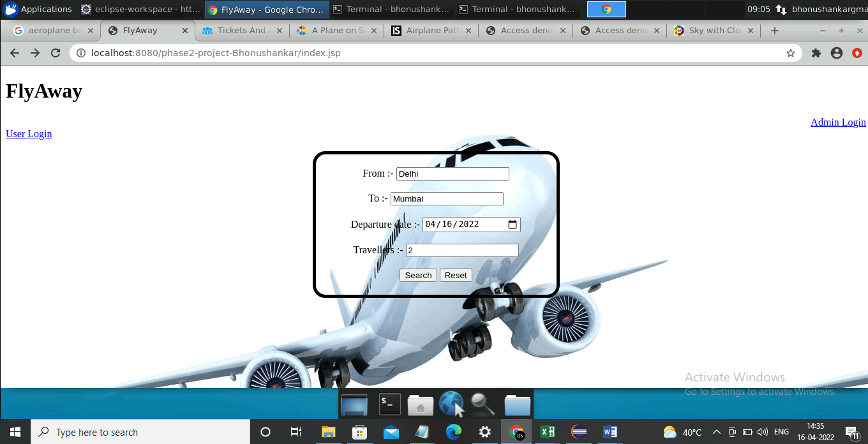Open a new Chrome tab
This screenshot has height=444, width=868.
(x=774, y=30)
